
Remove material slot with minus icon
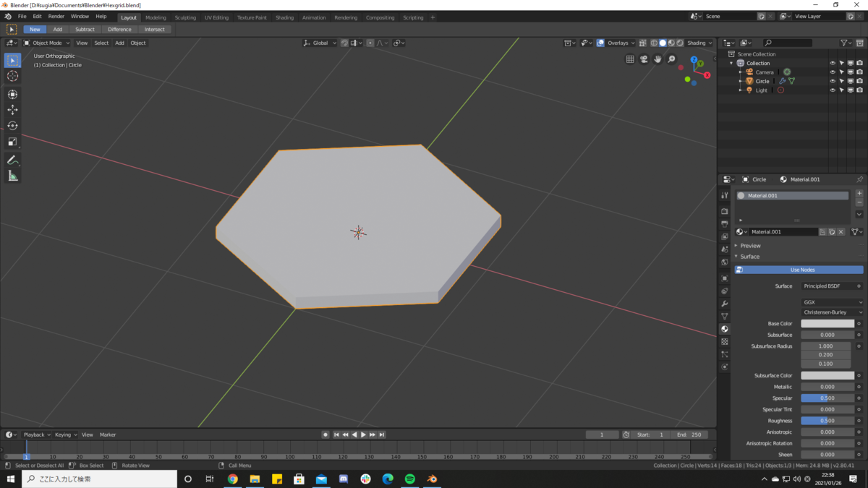(x=859, y=203)
